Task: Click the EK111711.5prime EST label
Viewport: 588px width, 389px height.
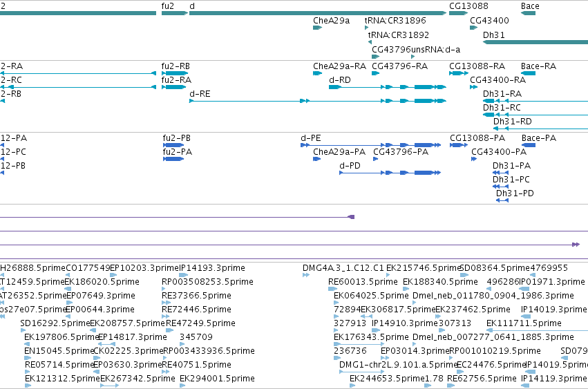Action: click(x=524, y=323)
